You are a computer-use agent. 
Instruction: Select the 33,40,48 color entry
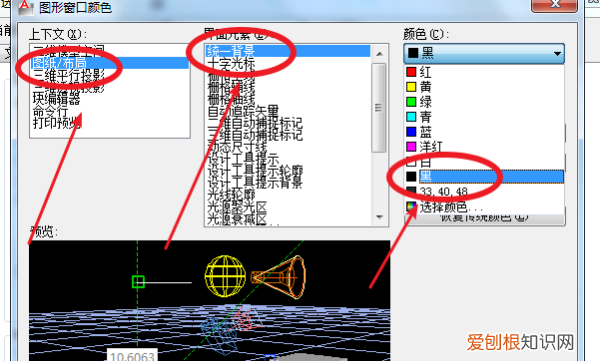(x=484, y=191)
